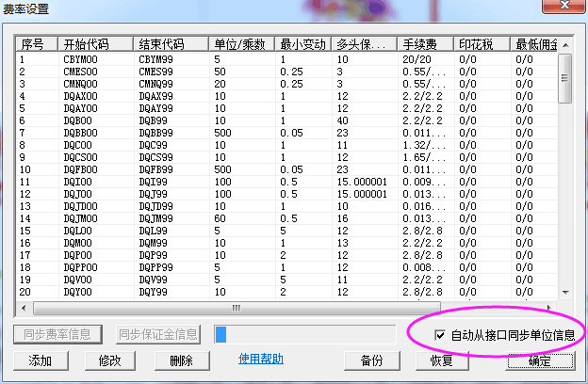Viewport: 588px width, 384px height.
Task: Click the 删除 button
Action: pyautogui.click(x=182, y=360)
